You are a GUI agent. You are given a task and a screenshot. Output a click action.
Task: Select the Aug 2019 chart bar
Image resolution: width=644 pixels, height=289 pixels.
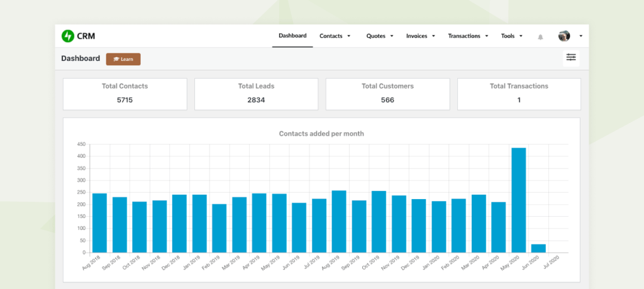coord(339,222)
